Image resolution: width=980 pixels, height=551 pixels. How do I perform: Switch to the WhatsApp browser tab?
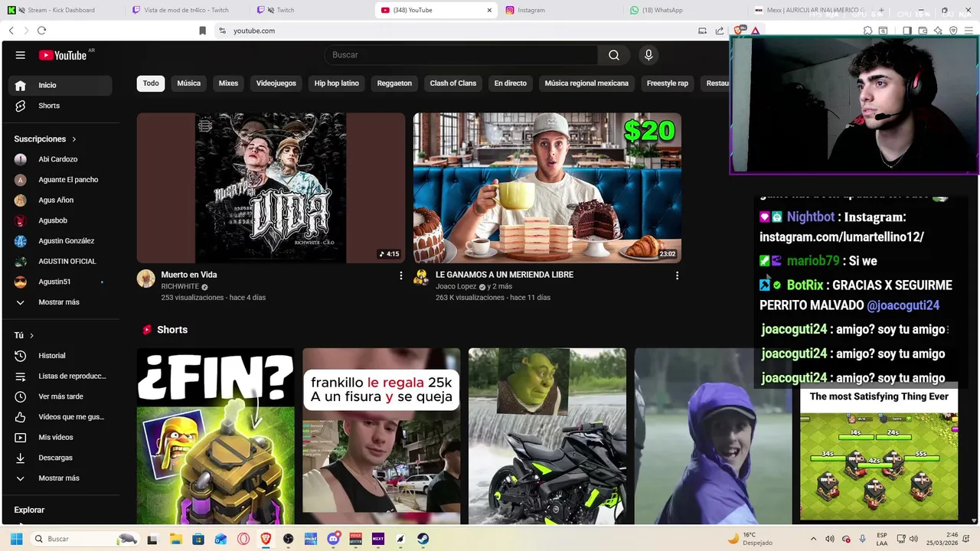click(x=685, y=10)
